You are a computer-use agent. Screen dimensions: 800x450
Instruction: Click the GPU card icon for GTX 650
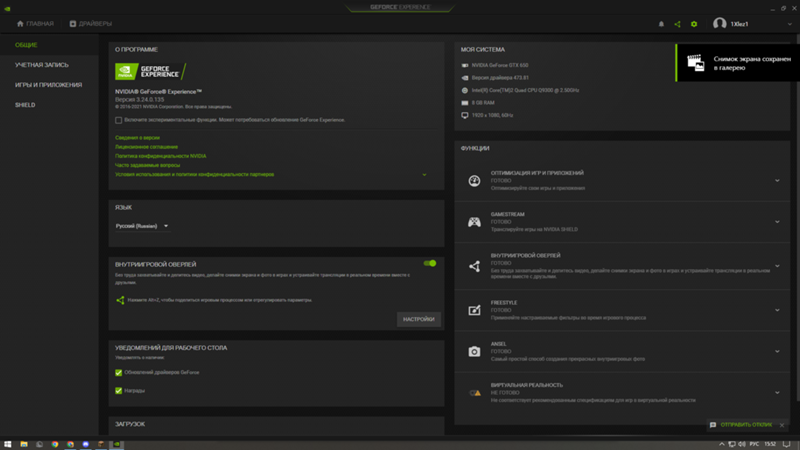pos(465,65)
